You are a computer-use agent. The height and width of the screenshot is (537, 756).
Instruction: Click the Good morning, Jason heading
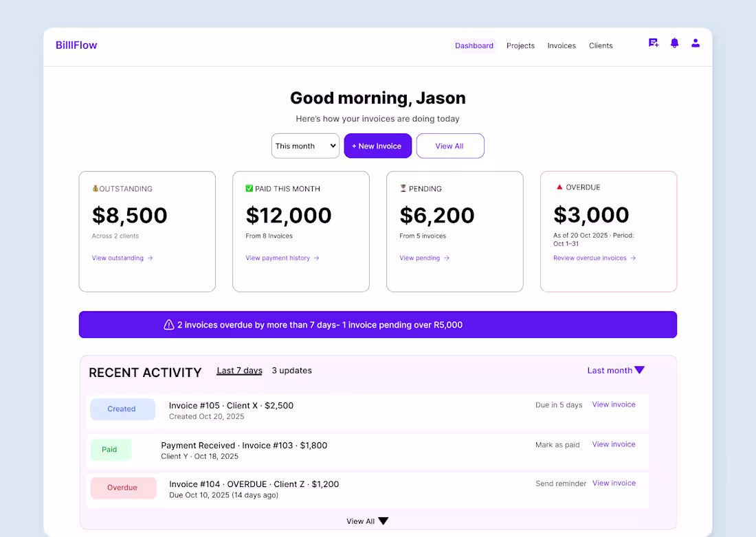[378, 98]
